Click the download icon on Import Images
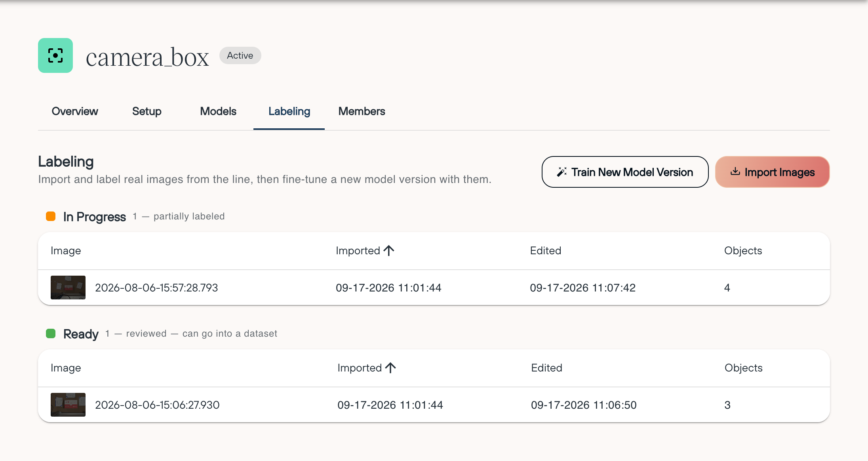The width and height of the screenshot is (868, 461). 735,171
